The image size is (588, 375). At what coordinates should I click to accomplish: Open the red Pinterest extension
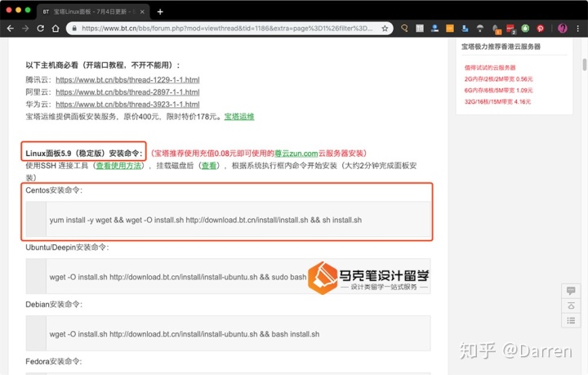click(x=541, y=29)
